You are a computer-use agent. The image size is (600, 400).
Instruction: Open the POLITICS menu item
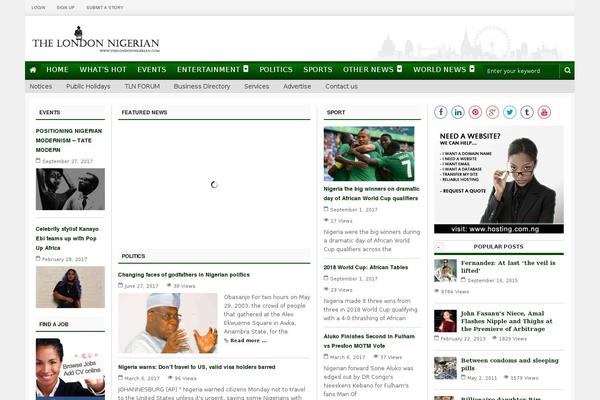tap(276, 70)
